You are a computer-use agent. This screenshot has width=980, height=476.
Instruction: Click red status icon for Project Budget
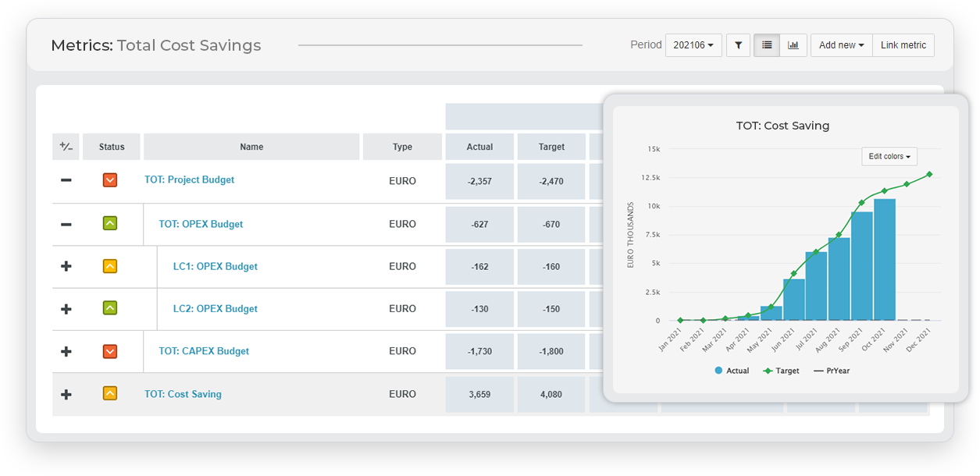pos(110,180)
